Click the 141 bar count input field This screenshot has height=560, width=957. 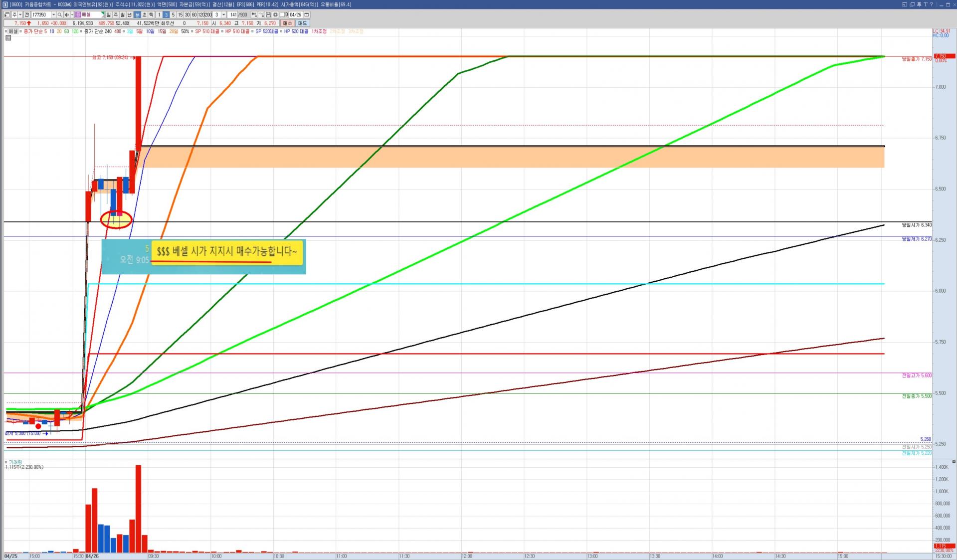tap(233, 15)
